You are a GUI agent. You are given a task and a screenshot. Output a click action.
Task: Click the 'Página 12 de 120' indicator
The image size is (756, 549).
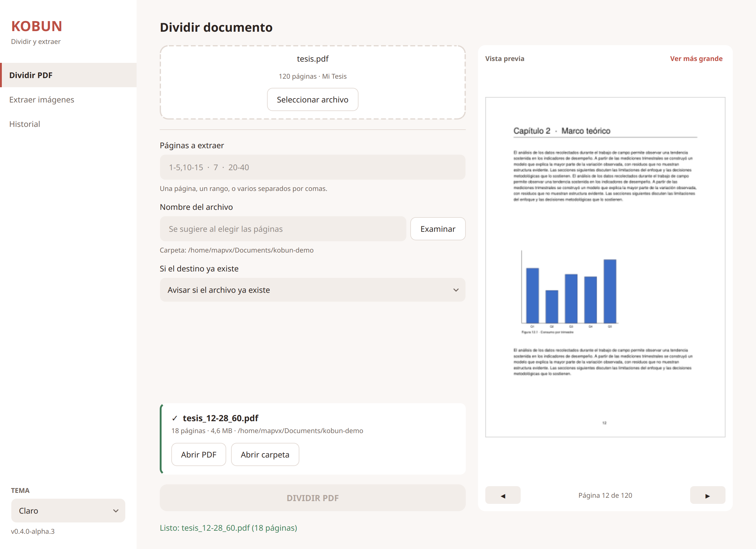[x=605, y=495]
